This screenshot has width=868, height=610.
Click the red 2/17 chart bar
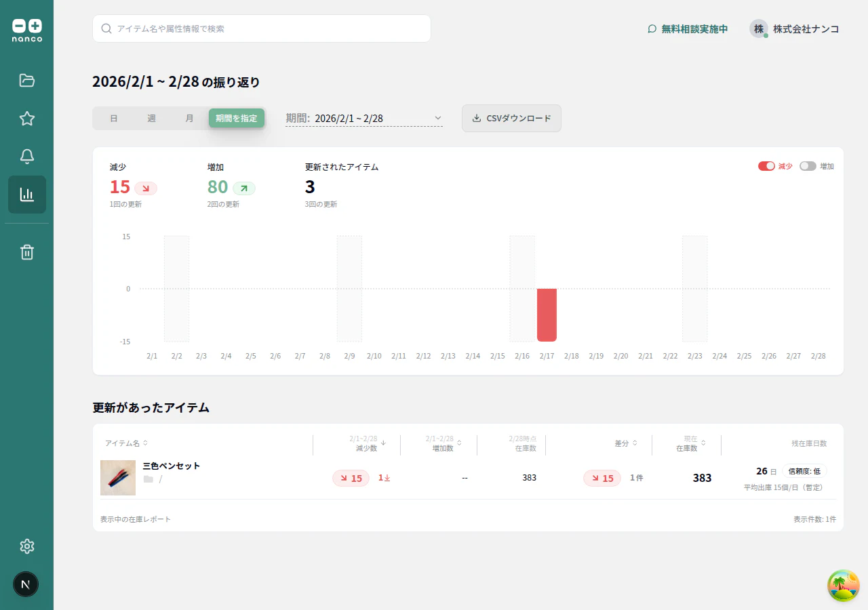[547, 315]
